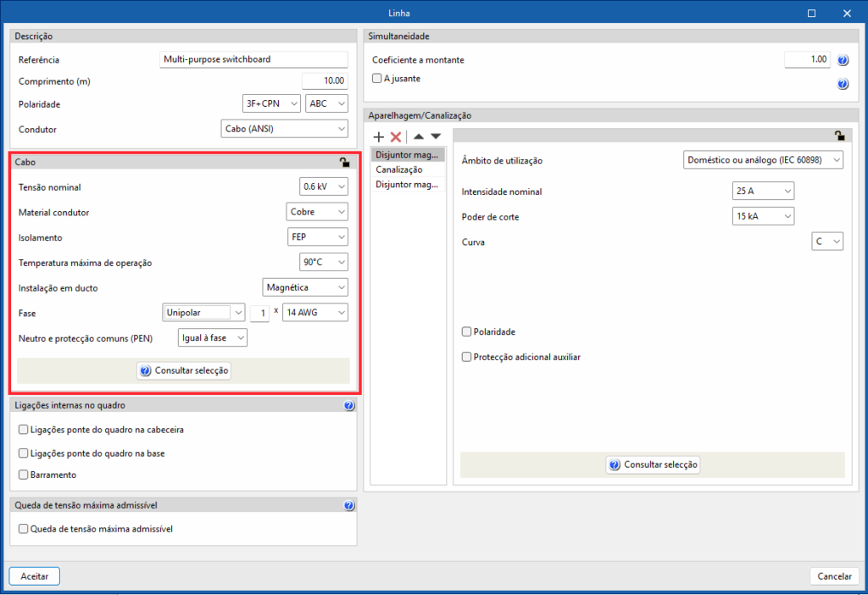
Task: Tick the Polaridade checkbox in the breaker panel
Action: (467, 332)
